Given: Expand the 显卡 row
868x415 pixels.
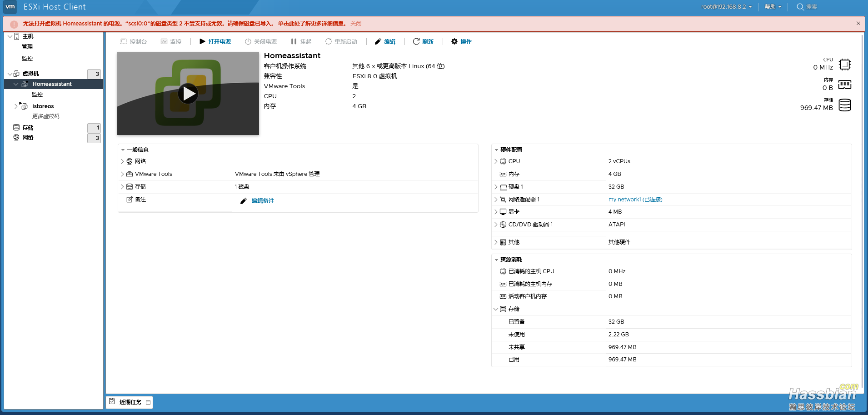Looking at the screenshot, I should (496, 212).
